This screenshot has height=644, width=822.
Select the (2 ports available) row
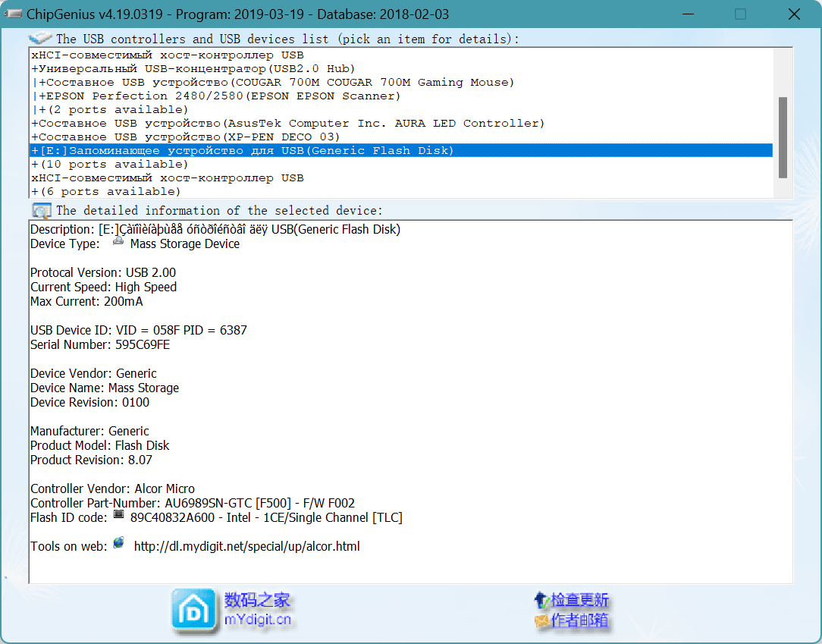point(401,109)
